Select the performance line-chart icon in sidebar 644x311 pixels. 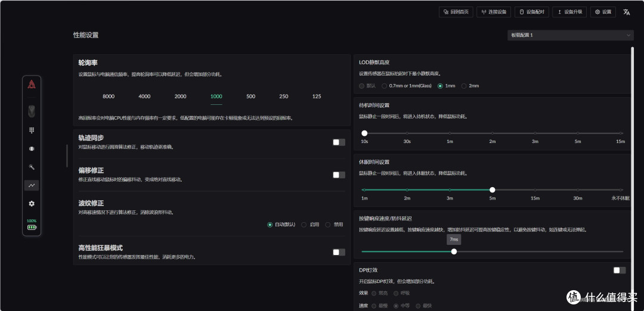tap(32, 185)
